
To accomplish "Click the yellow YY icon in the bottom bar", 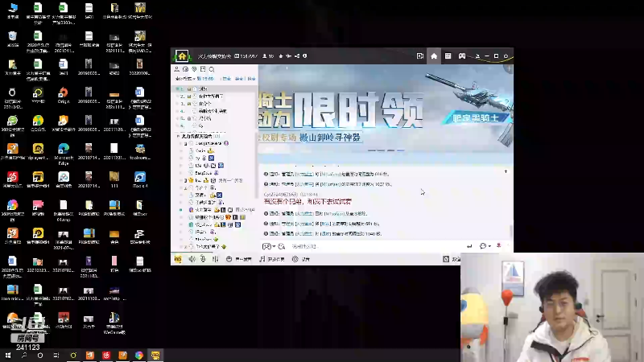I will [x=178, y=259].
